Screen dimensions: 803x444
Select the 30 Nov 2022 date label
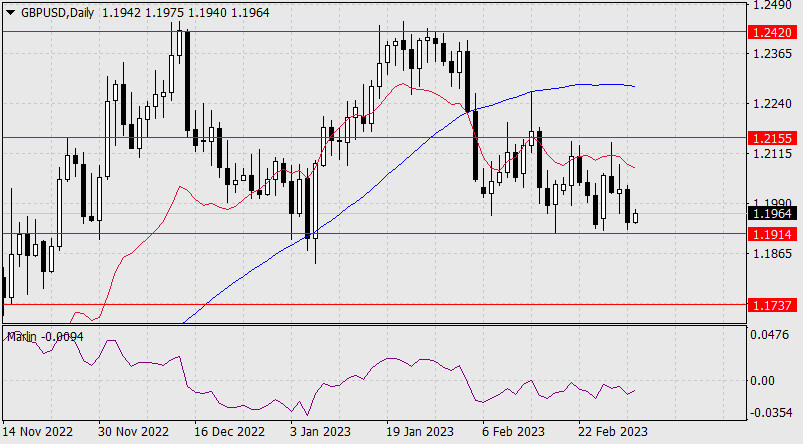click(133, 432)
